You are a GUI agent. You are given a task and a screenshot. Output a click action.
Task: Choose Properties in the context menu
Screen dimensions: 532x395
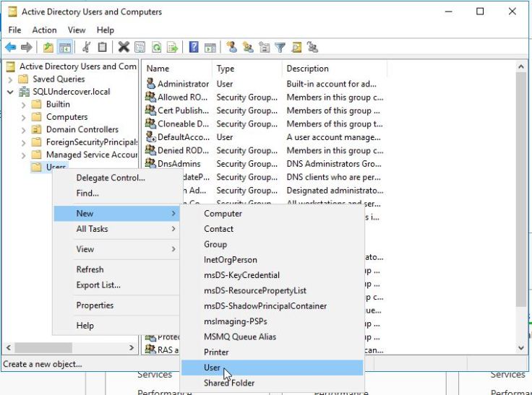click(x=116, y=305)
